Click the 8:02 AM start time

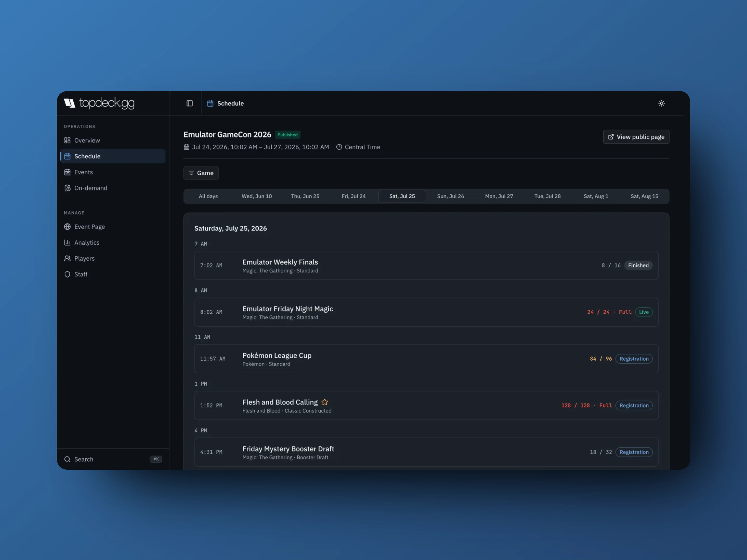(x=211, y=312)
